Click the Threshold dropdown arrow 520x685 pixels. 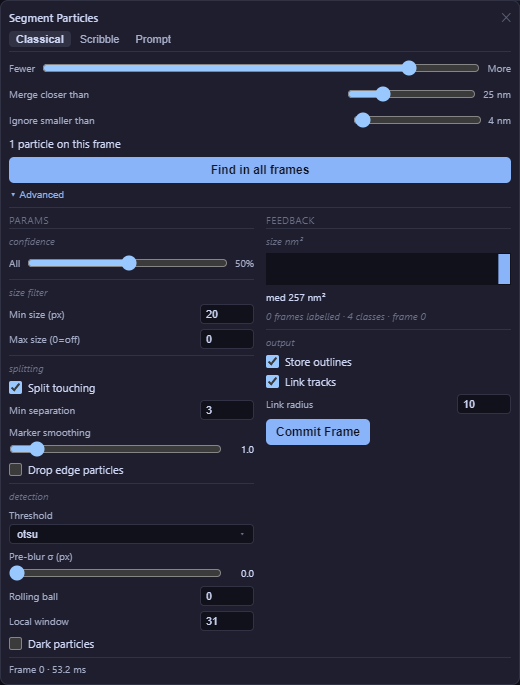(x=242, y=534)
